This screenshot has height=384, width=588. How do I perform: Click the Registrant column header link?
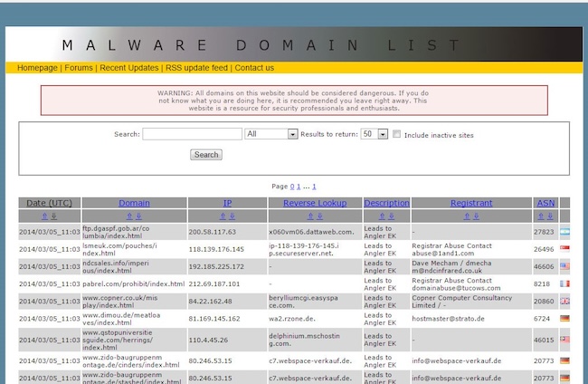tap(471, 203)
